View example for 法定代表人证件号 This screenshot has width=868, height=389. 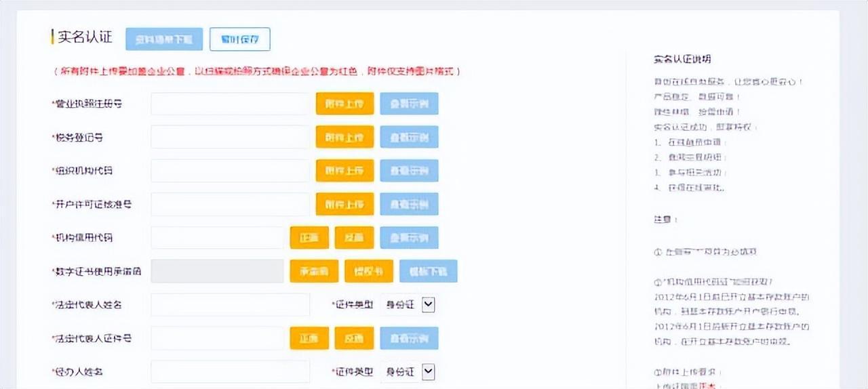pyautogui.click(x=409, y=338)
